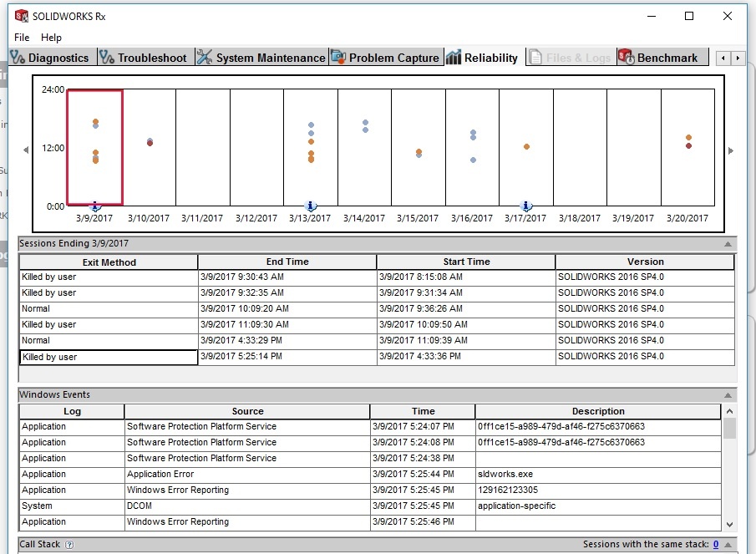Move the chart to earlier dates
This screenshot has width=756, height=554.
click(x=26, y=150)
